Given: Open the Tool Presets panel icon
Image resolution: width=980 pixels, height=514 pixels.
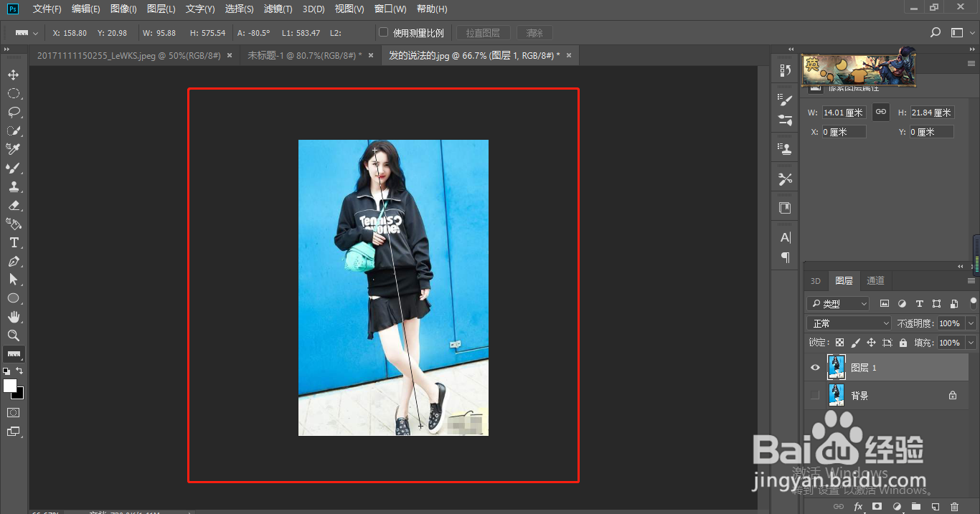Looking at the screenshot, I should point(785,179).
